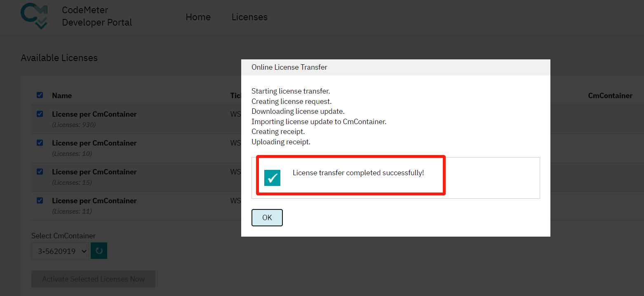Click 'Importing license update to CmContainer.' line
The image size is (644, 296).
(319, 122)
